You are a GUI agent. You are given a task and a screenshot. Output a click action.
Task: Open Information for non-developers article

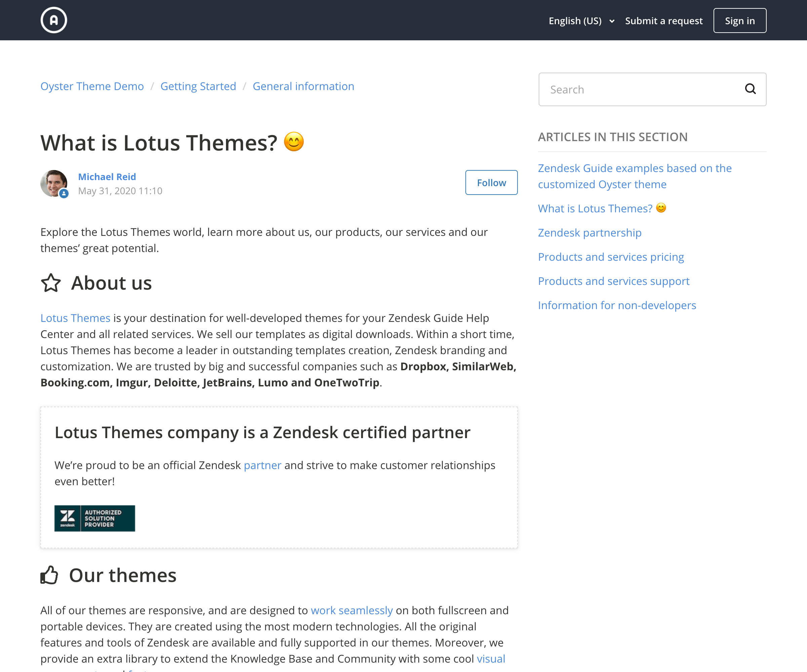617,305
